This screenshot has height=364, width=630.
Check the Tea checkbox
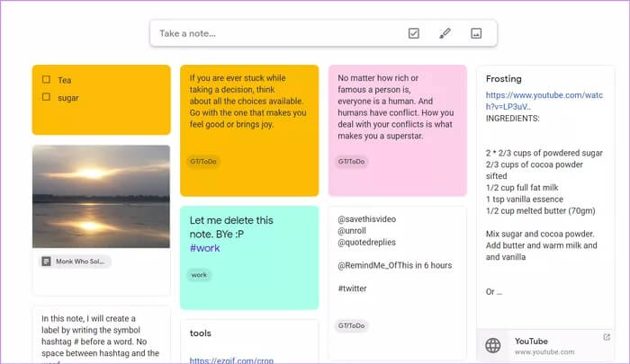[x=46, y=80]
